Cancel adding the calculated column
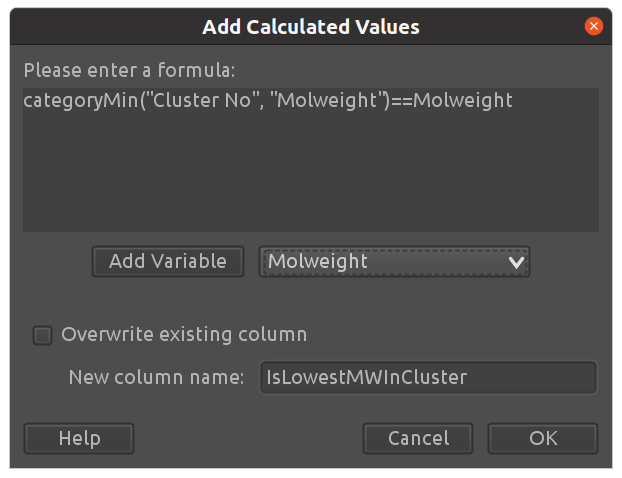Screen dimensions: 622x478 (x=418, y=438)
